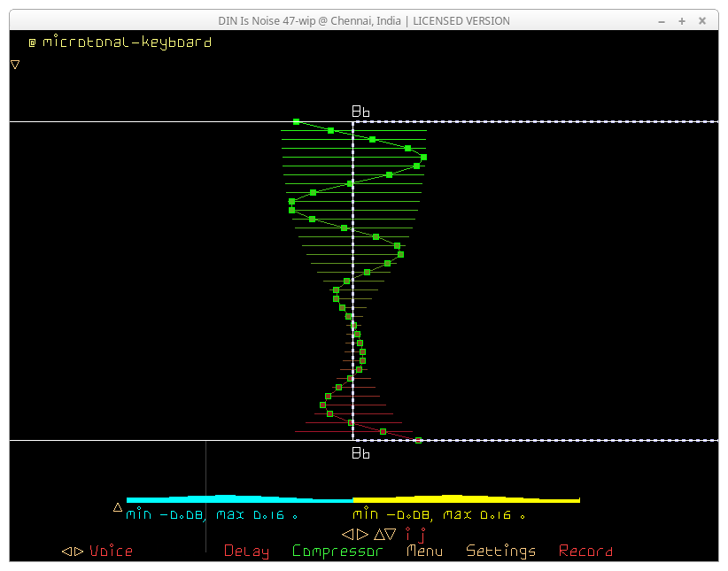728x571 pixels.
Task: Toggle the Compressor
Action: point(337,552)
